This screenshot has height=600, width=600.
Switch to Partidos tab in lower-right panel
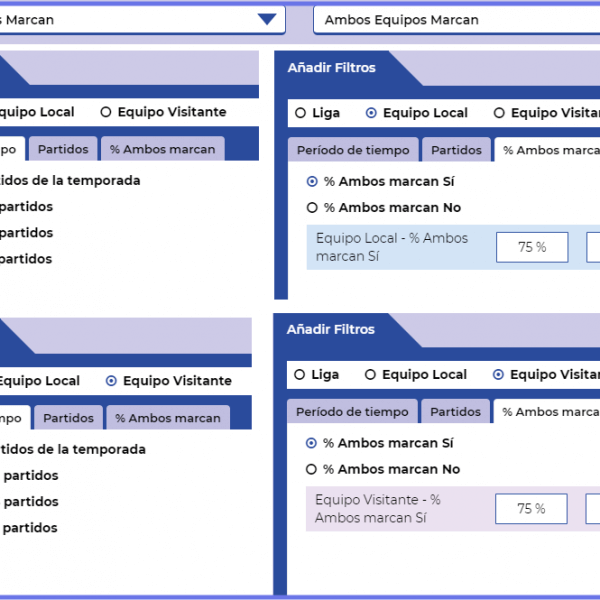coord(456,412)
